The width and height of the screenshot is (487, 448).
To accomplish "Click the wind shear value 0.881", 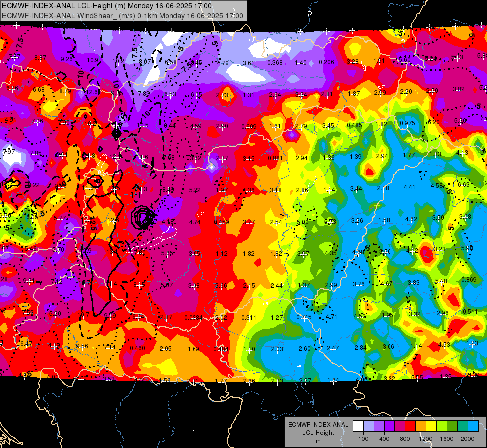I will 275,158.
